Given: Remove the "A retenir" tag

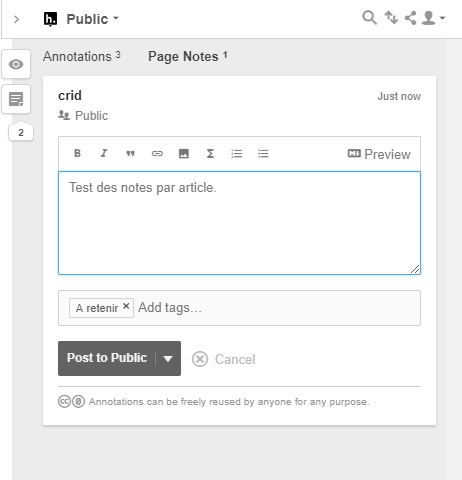Looking at the screenshot, I should [126, 306].
